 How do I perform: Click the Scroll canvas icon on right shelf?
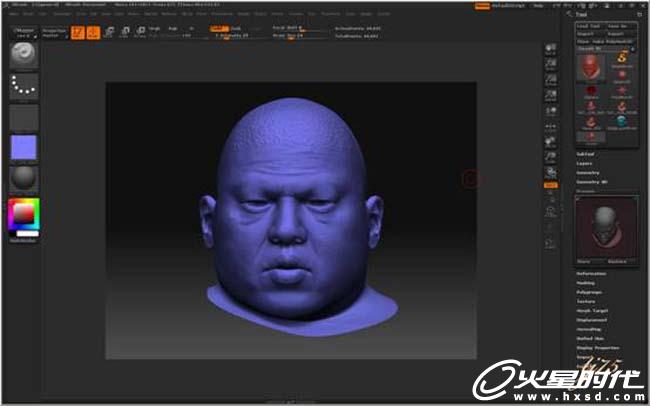click(x=551, y=49)
